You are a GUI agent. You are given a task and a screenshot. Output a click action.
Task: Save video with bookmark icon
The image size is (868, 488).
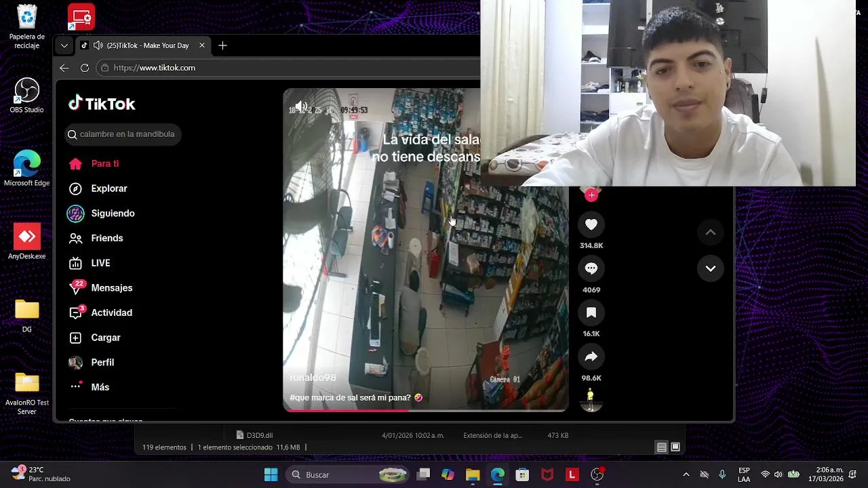(x=591, y=312)
